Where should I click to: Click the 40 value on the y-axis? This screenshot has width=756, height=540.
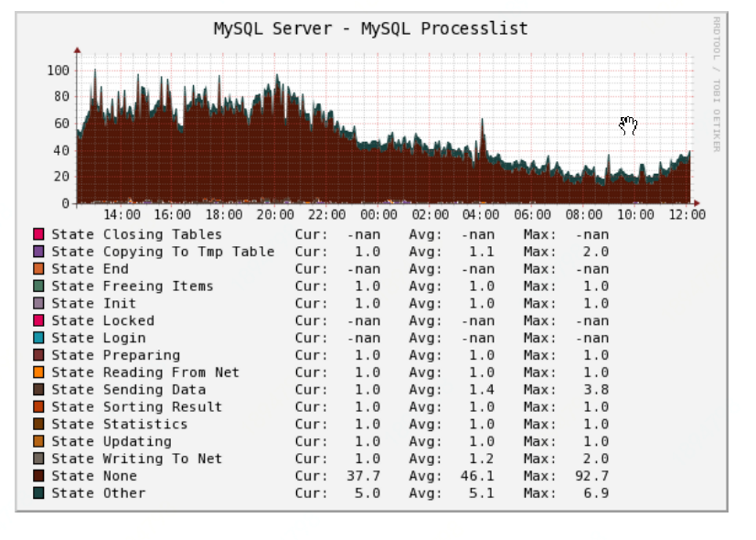(x=61, y=151)
